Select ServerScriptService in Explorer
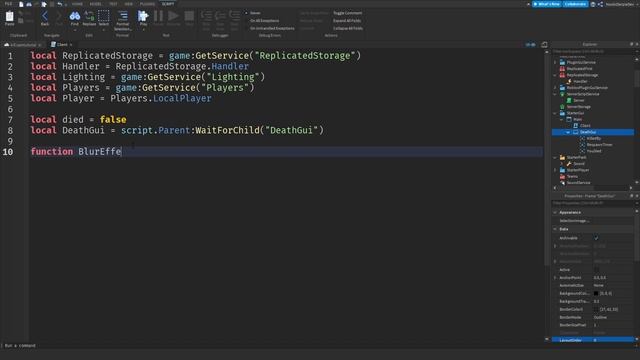640x360 pixels. 583,94
